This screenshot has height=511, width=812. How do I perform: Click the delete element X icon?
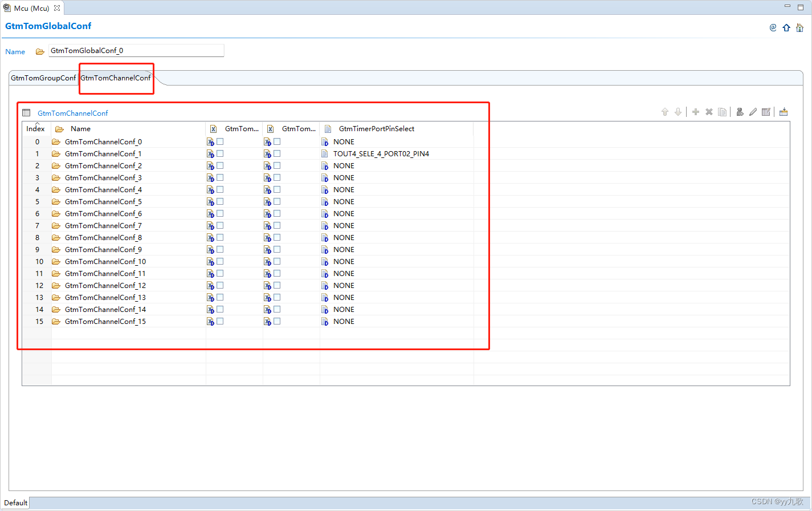coord(709,112)
